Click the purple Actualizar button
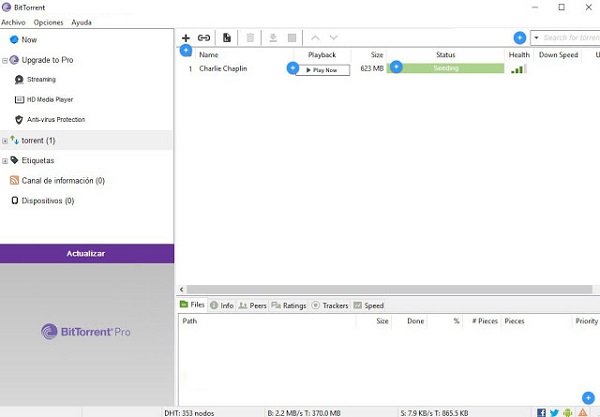 pyautogui.click(x=87, y=253)
